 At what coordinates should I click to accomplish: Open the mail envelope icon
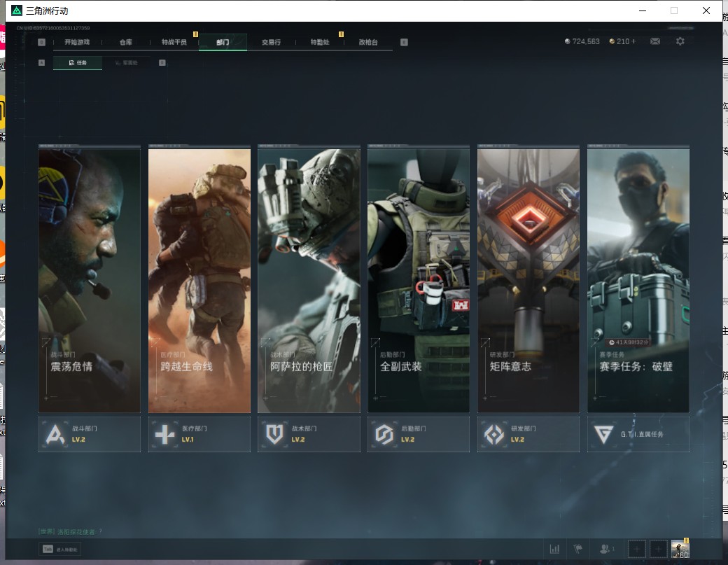655,41
